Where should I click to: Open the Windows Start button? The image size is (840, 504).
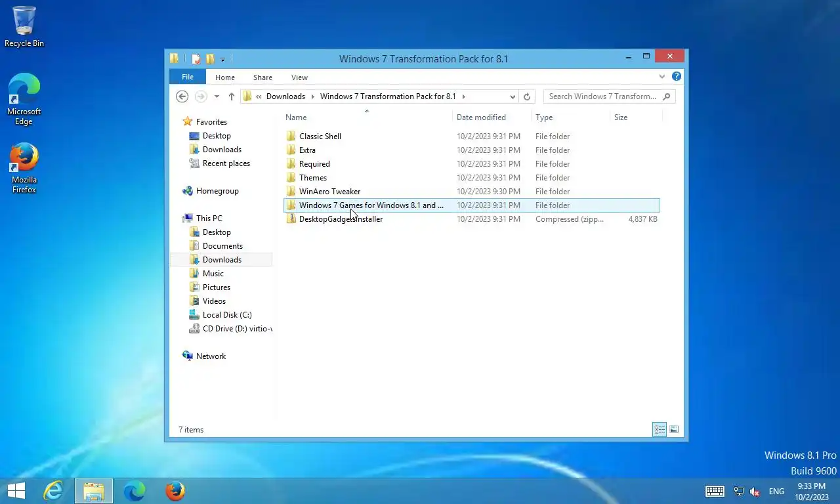coord(16,491)
